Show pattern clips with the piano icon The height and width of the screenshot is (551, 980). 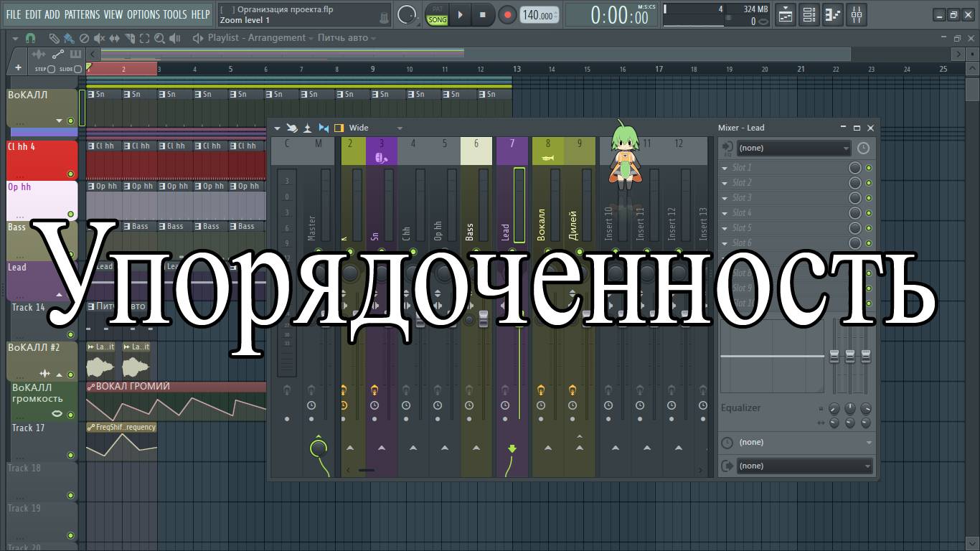coord(75,54)
